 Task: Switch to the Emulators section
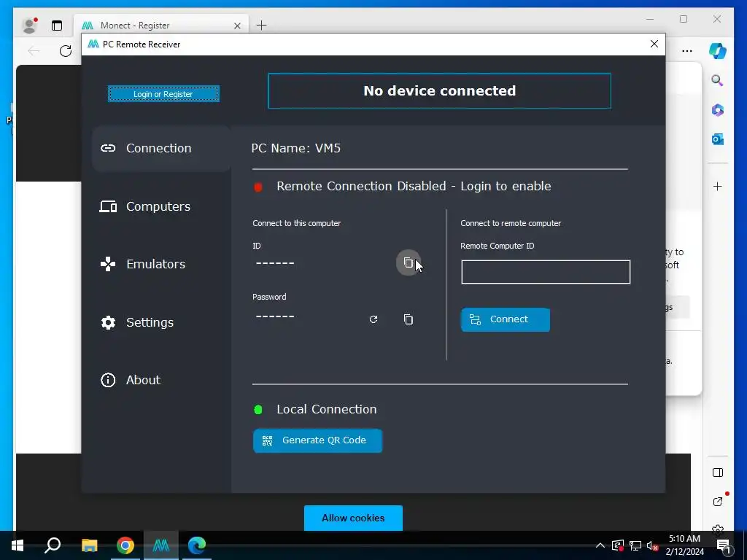point(142,264)
